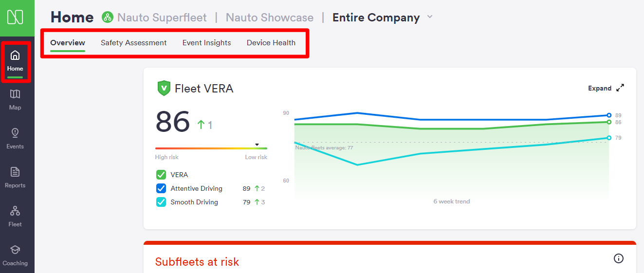Click the Nauto Superfleet breadcrumb link
The height and width of the screenshot is (273, 644).
pyautogui.click(x=162, y=18)
